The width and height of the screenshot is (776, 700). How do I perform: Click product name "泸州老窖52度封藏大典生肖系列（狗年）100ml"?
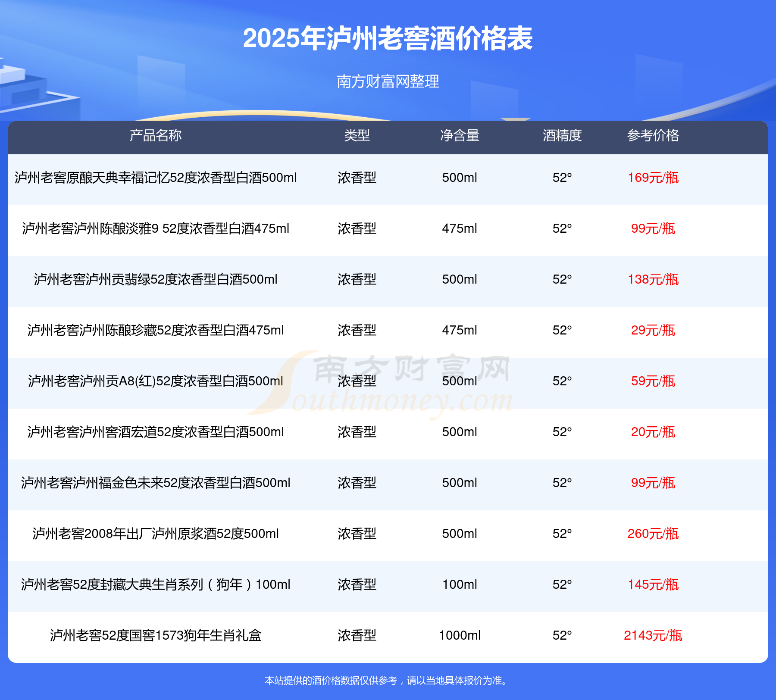[156, 584]
